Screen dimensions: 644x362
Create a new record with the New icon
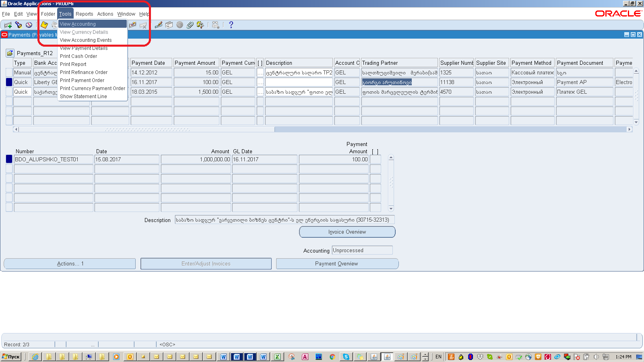[7, 25]
